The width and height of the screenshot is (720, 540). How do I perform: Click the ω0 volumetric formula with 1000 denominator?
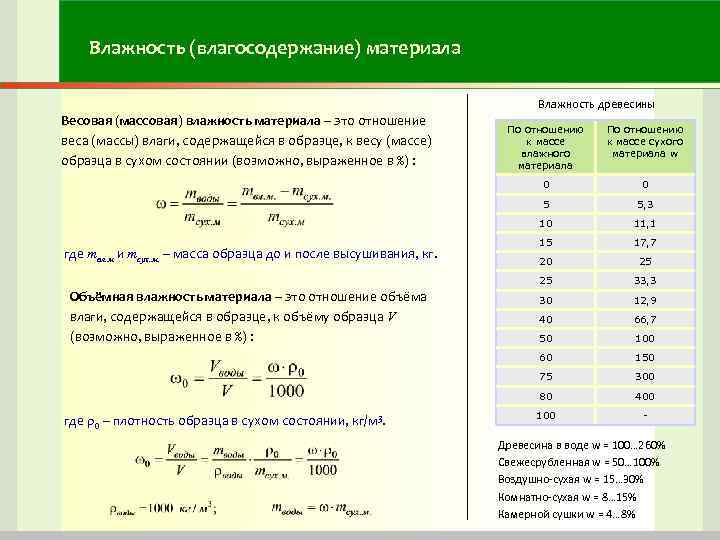click(238, 380)
